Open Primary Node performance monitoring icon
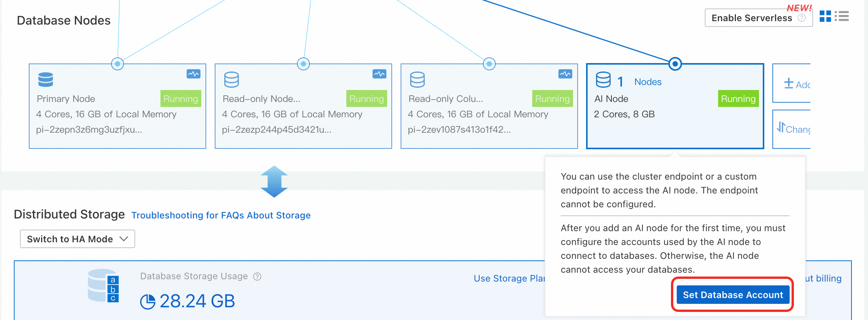868x320 pixels. coord(193,74)
